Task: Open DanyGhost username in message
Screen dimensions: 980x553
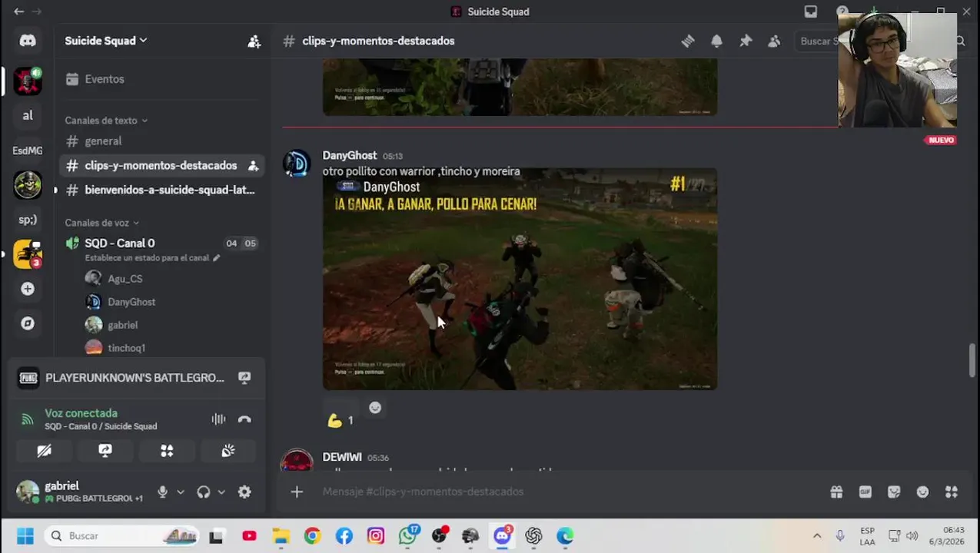Action: pyautogui.click(x=350, y=155)
